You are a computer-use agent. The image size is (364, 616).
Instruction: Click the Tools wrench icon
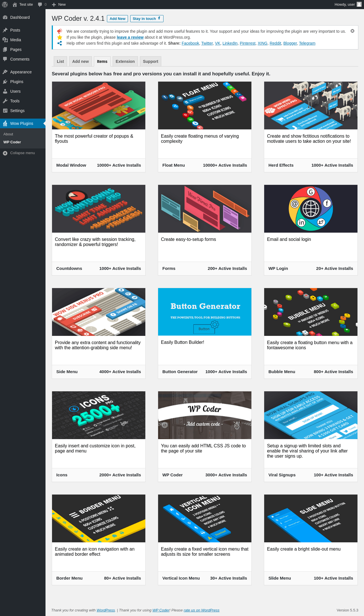pos(5,101)
